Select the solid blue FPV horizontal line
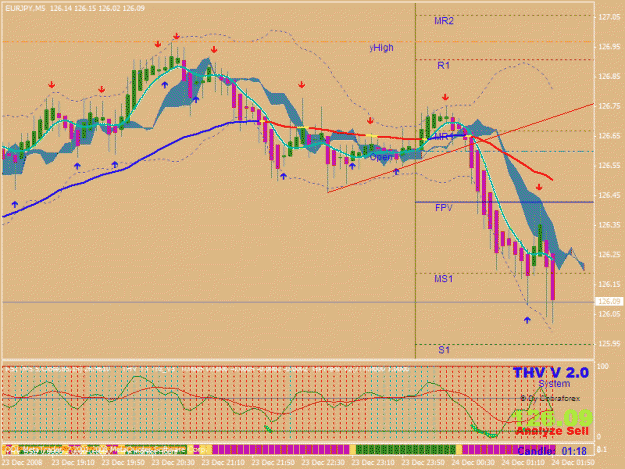625x469 pixels. [x=505, y=202]
